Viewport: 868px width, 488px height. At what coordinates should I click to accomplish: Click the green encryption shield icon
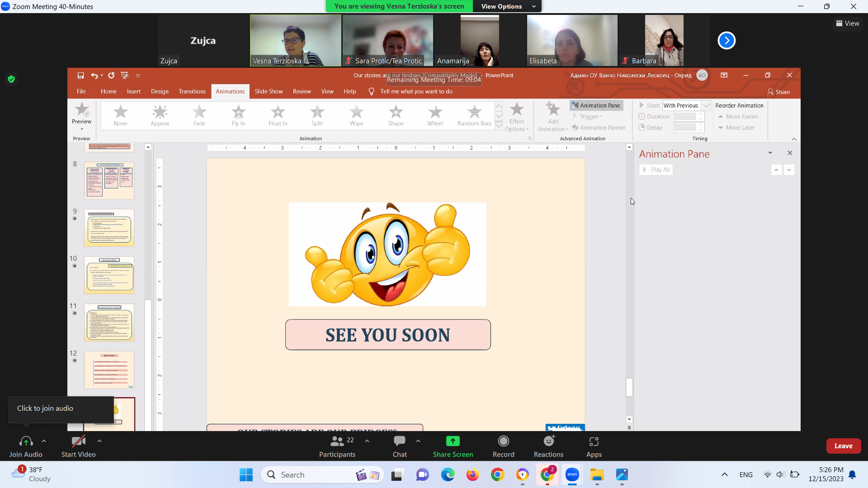(x=11, y=80)
